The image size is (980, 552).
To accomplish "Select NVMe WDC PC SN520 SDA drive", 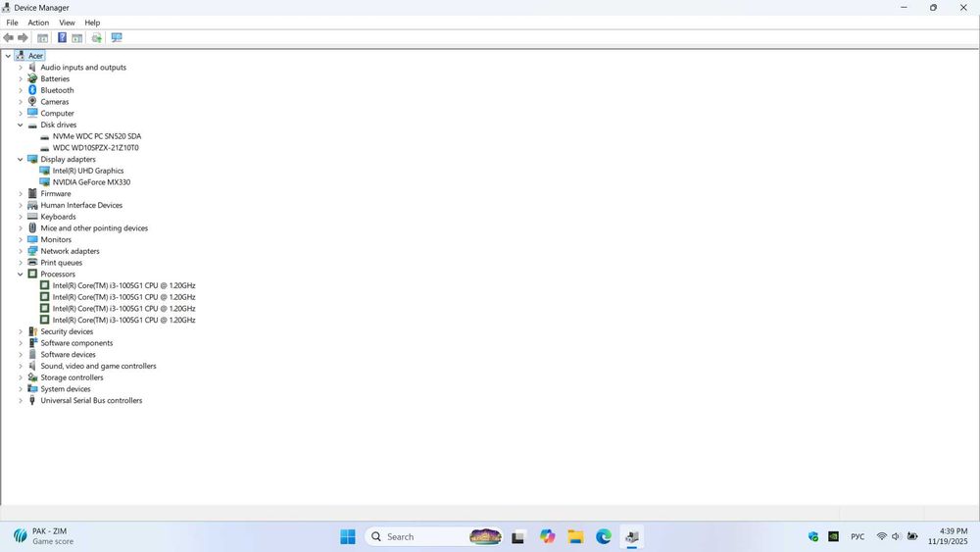I will [97, 136].
